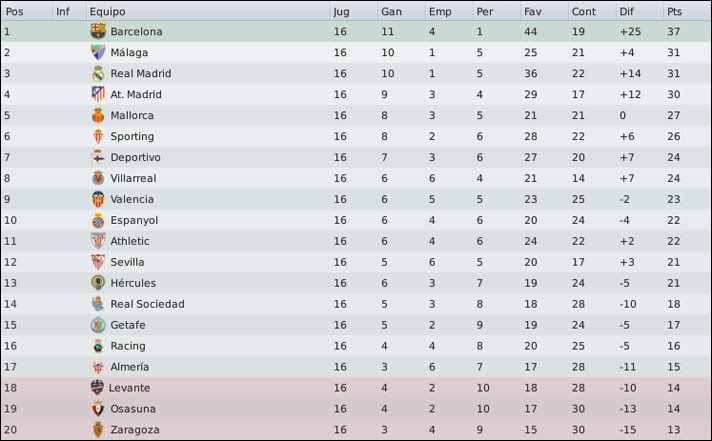Click the Valencia club crest icon

click(98, 199)
